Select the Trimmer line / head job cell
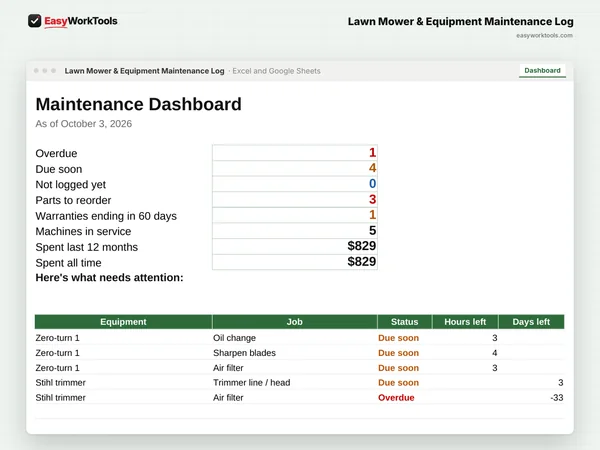The width and height of the screenshot is (600, 450). pos(295,383)
